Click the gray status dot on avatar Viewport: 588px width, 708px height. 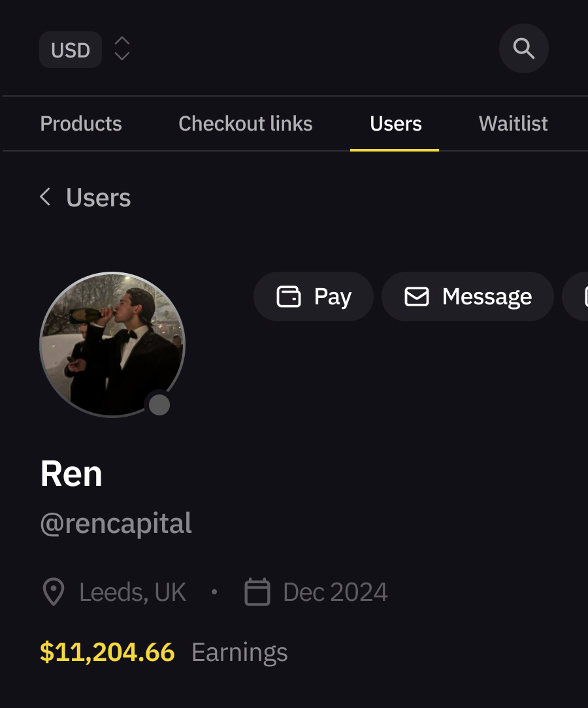coord(159,405)
